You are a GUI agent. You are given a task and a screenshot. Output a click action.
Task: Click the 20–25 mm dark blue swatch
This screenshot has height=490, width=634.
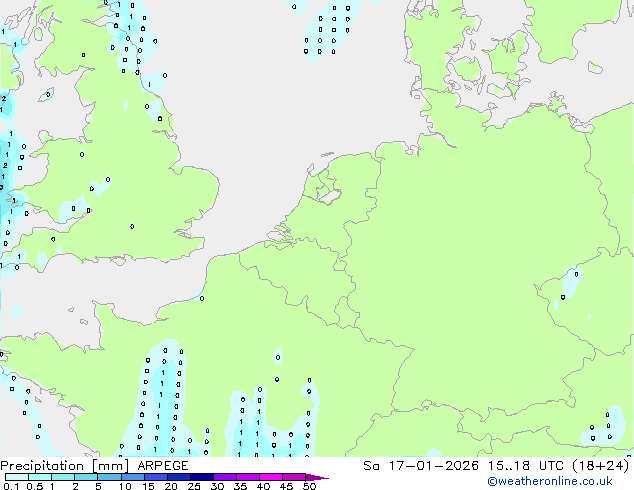178,477
